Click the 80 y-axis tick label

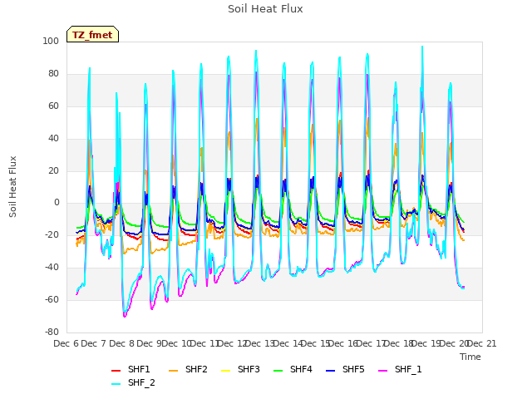click(53, 74)
